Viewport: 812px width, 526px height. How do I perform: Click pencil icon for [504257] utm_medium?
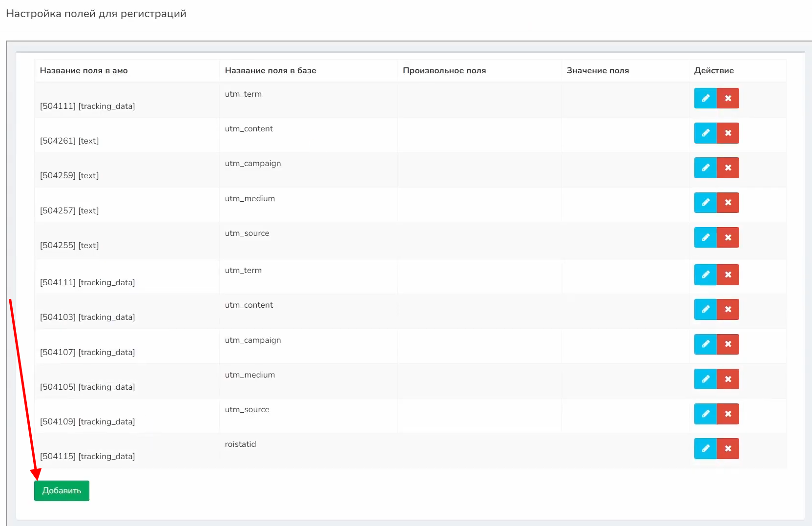click(x=705, y=203)
